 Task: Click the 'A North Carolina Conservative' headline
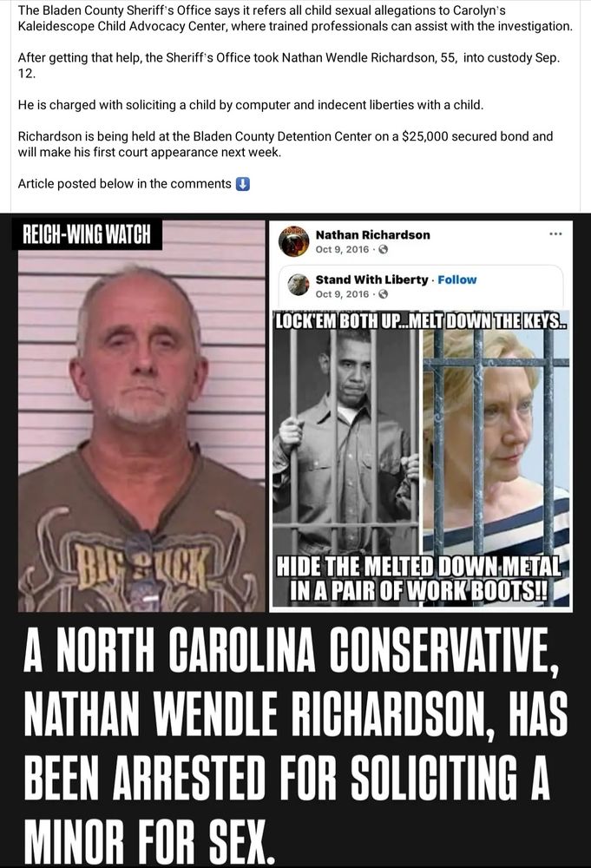(x=295, y=745)
